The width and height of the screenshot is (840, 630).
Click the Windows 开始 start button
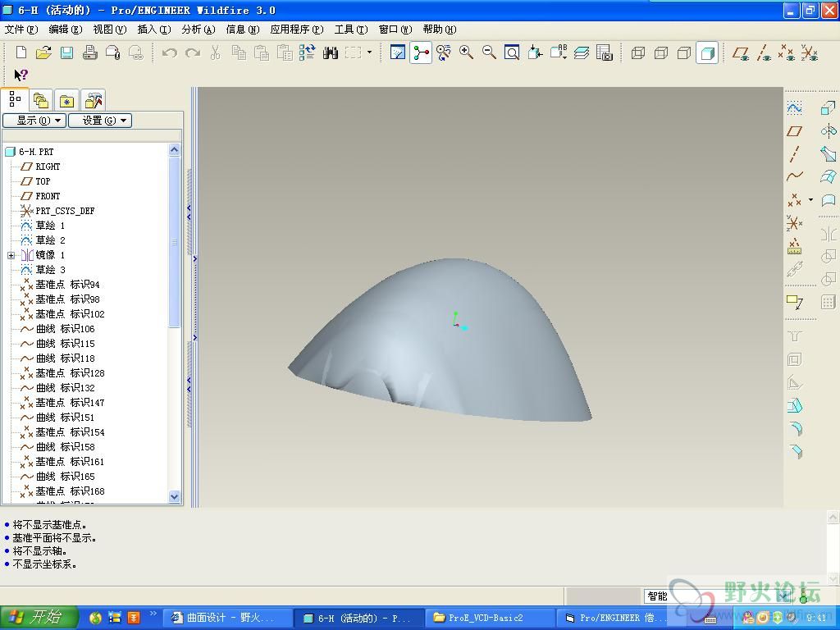pyautogui.click(x=39, y=618)
